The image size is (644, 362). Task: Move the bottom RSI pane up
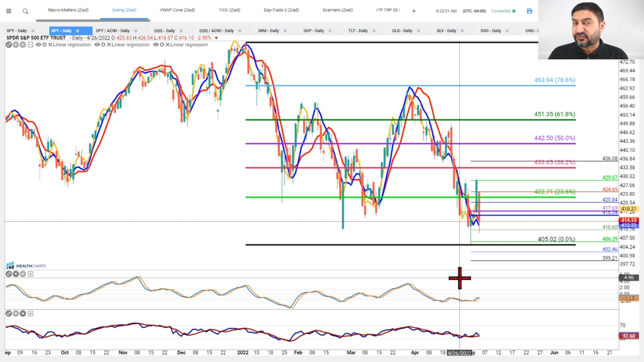click(23, 313)
